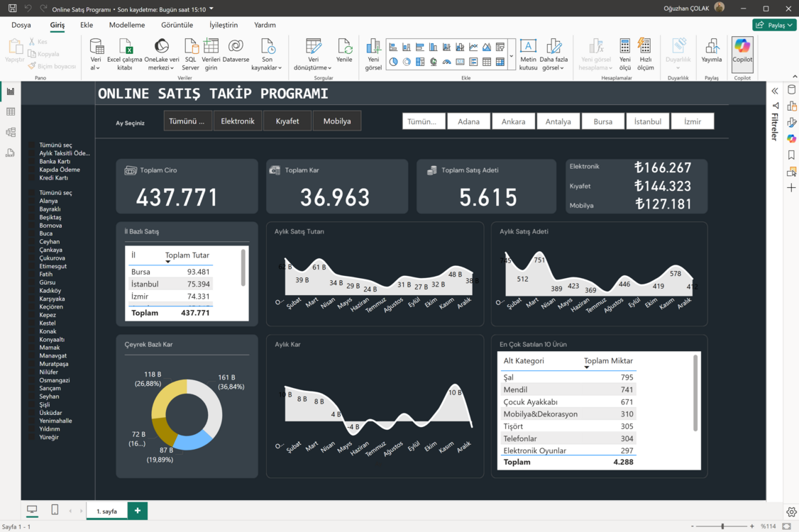Check the Nilüfer district checkbox
The height and width of the screenshot is (532, 799).
pos(32,372)
